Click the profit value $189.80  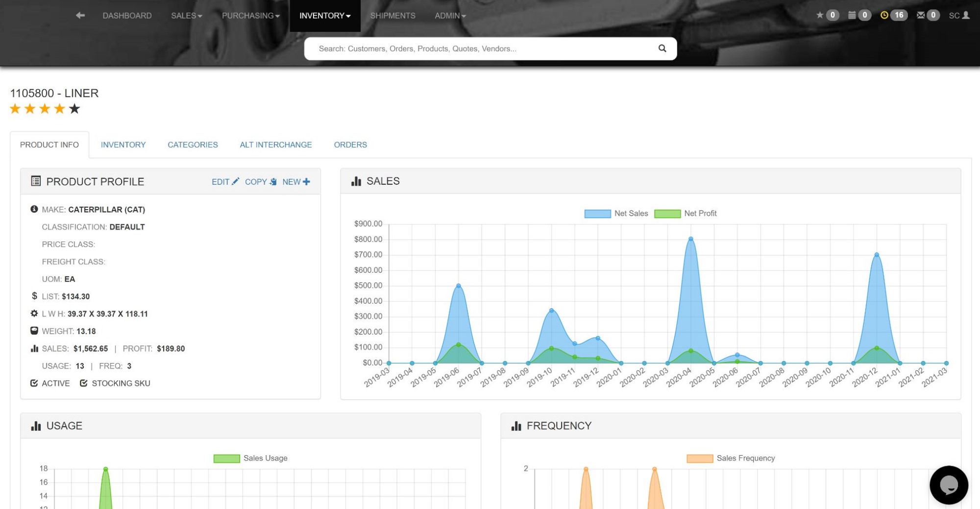point(171,349)
